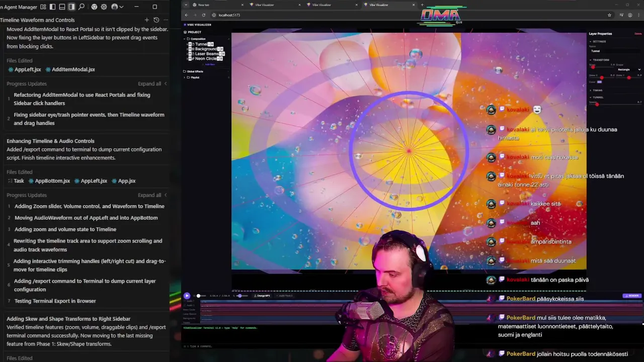Collapse the Composition folder
Screen dimensions: 644x362
point(184,39)
